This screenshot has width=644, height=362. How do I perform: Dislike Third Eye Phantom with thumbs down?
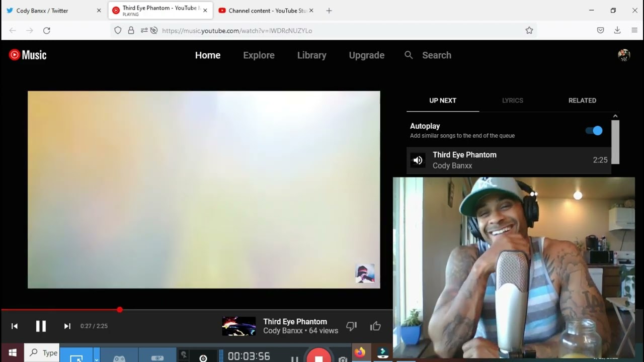[351, 326]
